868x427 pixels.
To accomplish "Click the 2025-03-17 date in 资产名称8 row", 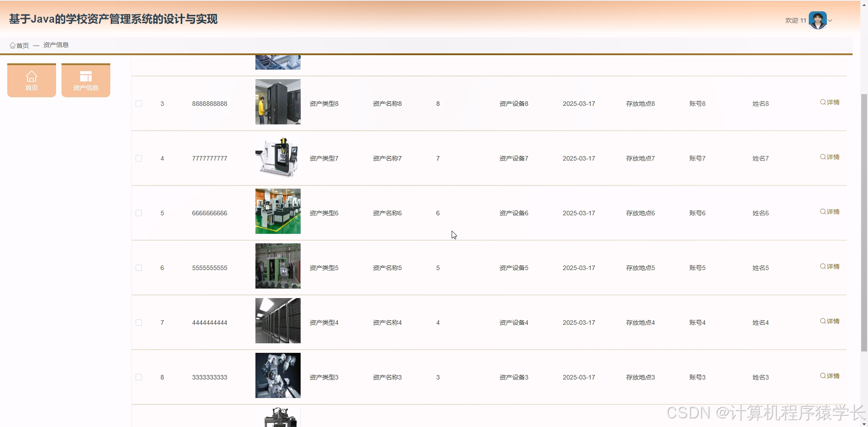I will pos(579,104).
